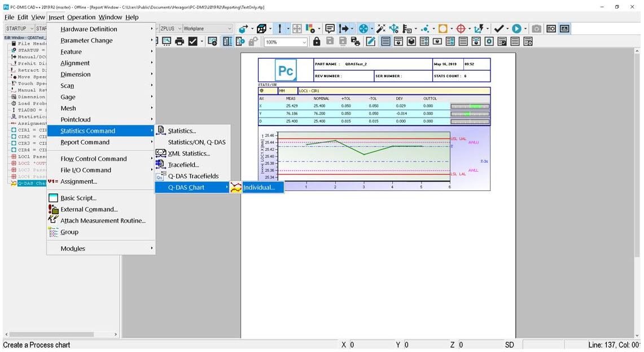The width and height of the screenshot is (644, 352).
Task: Click the blue play execution icon
Action: click(517, 28)
